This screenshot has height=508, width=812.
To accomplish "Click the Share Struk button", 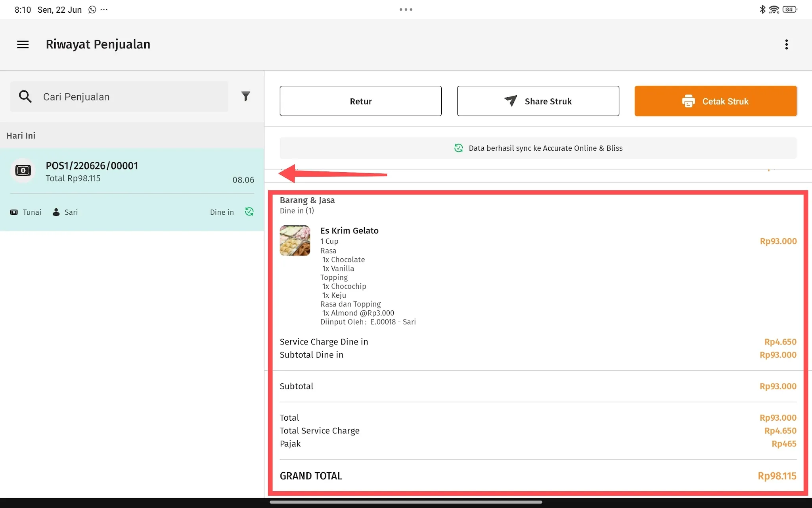I will pyautogui.click(x=538, y=101).
